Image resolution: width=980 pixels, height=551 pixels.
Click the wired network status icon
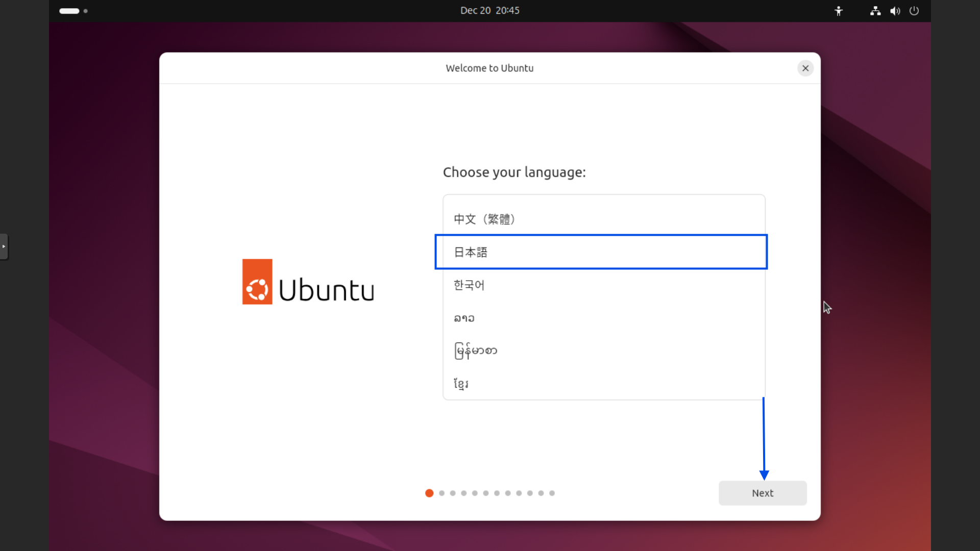(x=875, y=11)
